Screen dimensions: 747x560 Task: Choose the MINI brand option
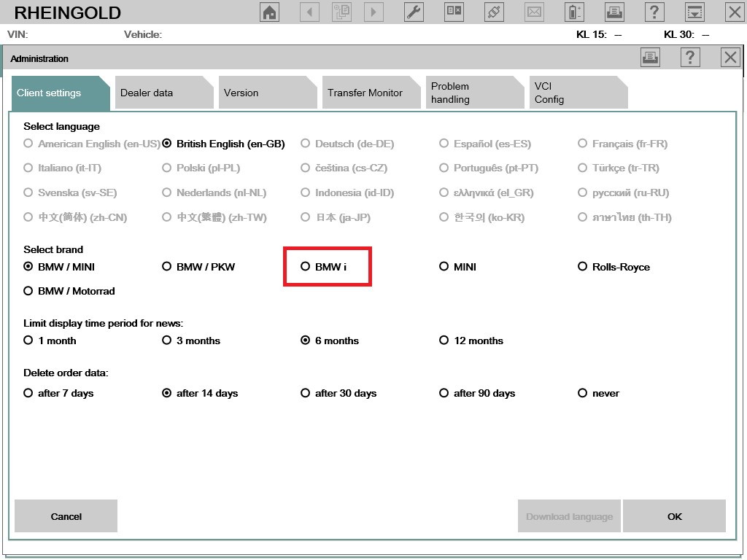(458, 267)
